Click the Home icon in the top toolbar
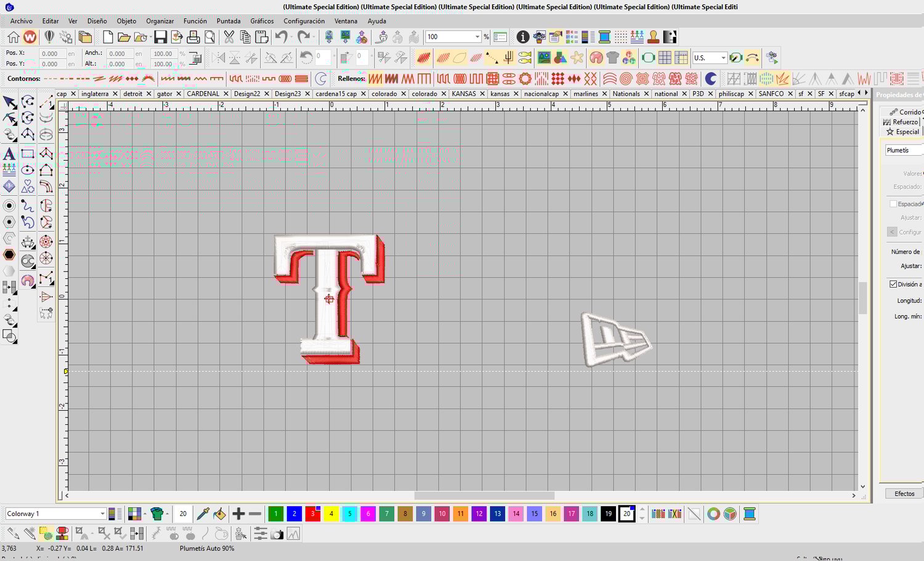The height and width of the screenshot is (561, 924). [x=14, y=37]
